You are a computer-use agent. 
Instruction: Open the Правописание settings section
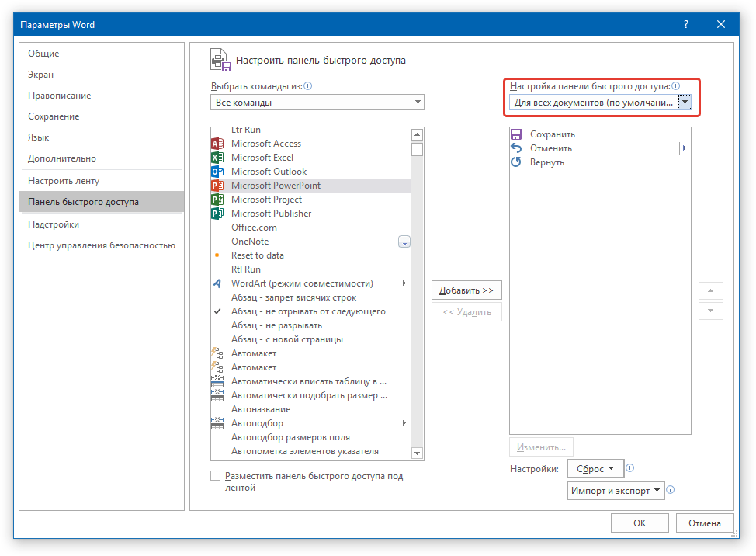(x=102, y=96)
